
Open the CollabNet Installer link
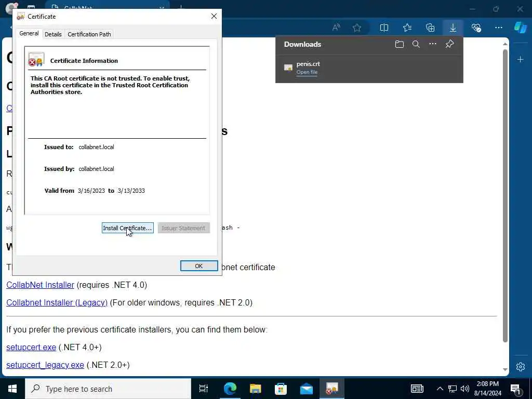(40, 285)
